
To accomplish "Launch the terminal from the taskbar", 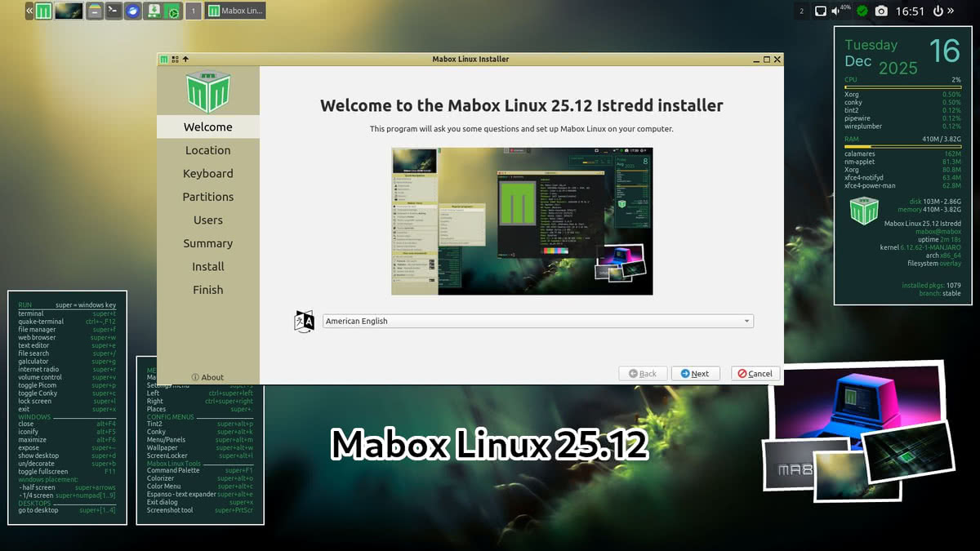I will 112,11.
